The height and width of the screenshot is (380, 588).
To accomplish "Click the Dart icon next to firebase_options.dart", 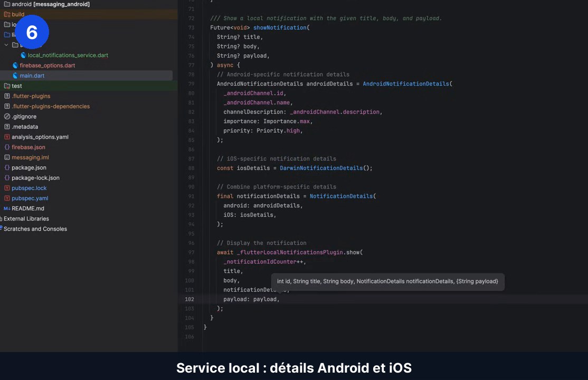I will coord(15,65).
